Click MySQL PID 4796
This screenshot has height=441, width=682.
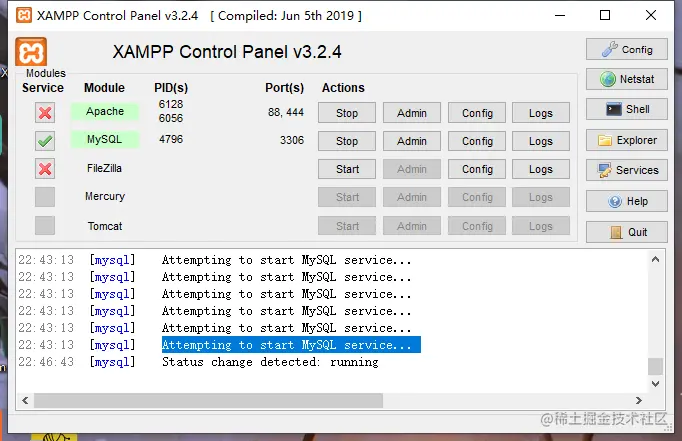[x=171, y=139]
